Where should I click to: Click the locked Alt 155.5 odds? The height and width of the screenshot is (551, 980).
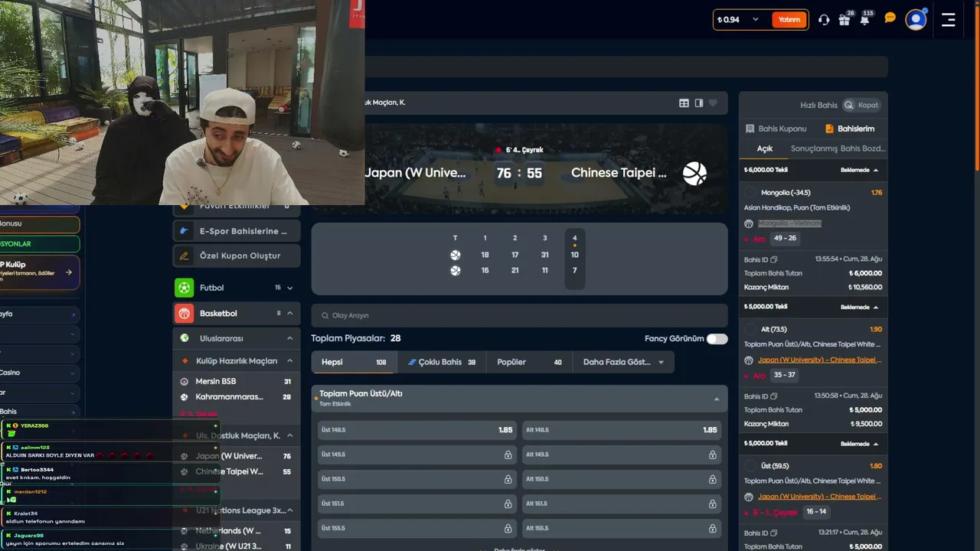pyautogui.click(x=622, y=528)
